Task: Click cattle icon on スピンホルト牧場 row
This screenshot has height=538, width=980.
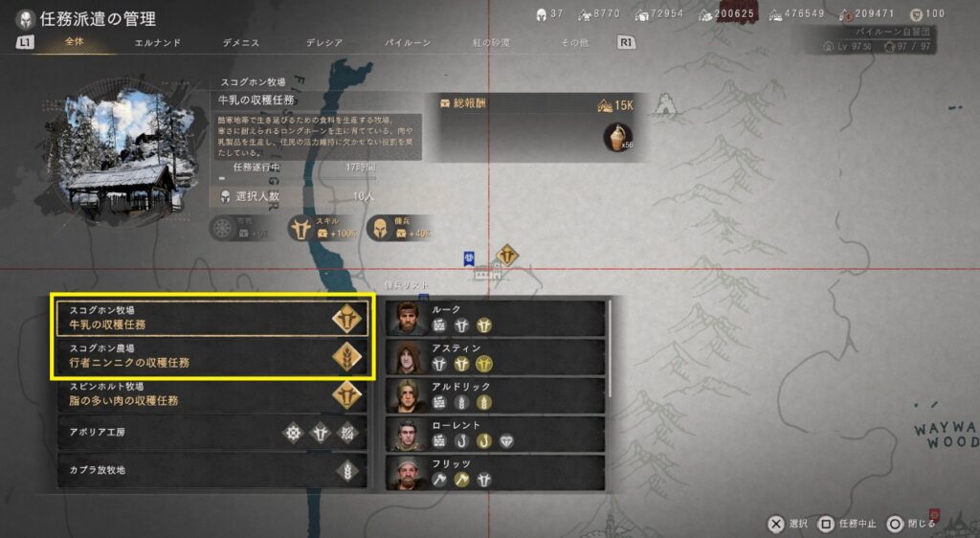Action: [346, 395]
